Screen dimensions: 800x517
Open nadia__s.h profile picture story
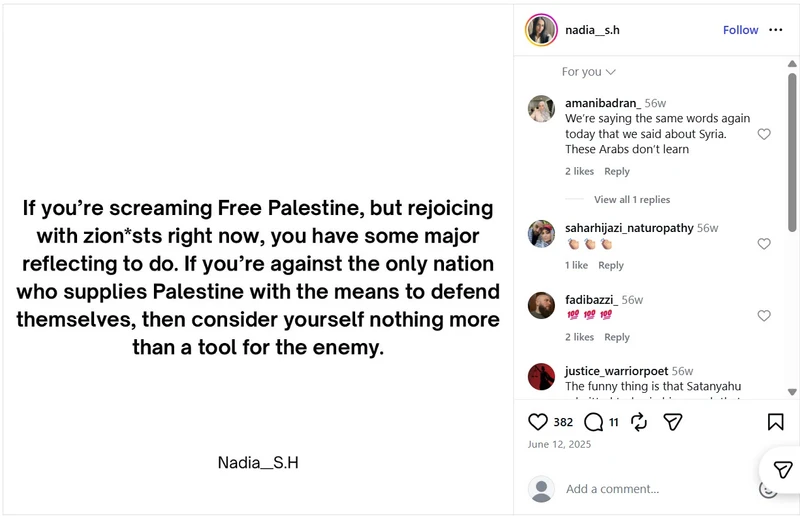pyautogui.click(x=541, y=30)
